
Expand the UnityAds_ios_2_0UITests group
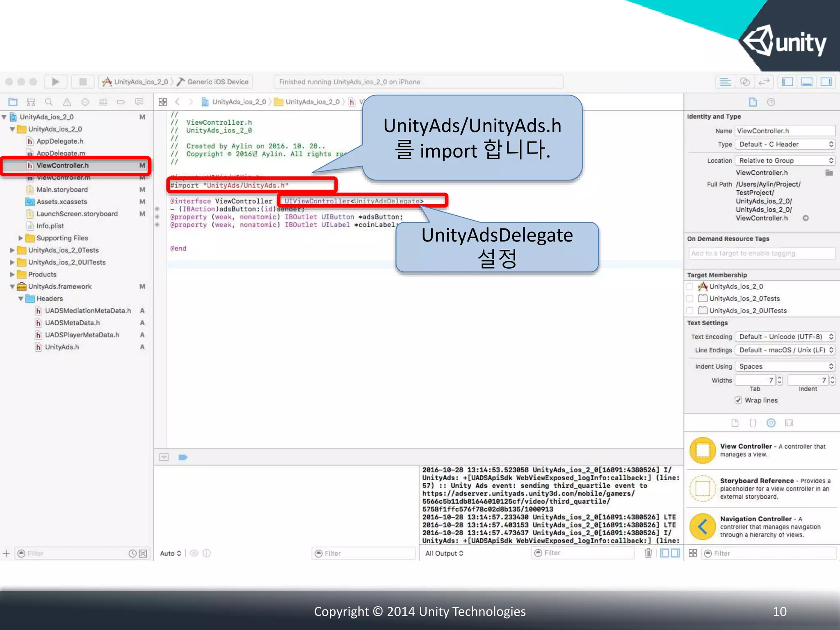12,262
